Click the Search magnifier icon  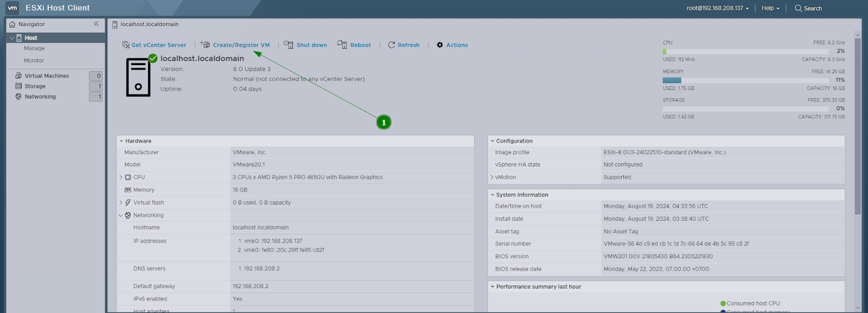[x=798, y=8]
